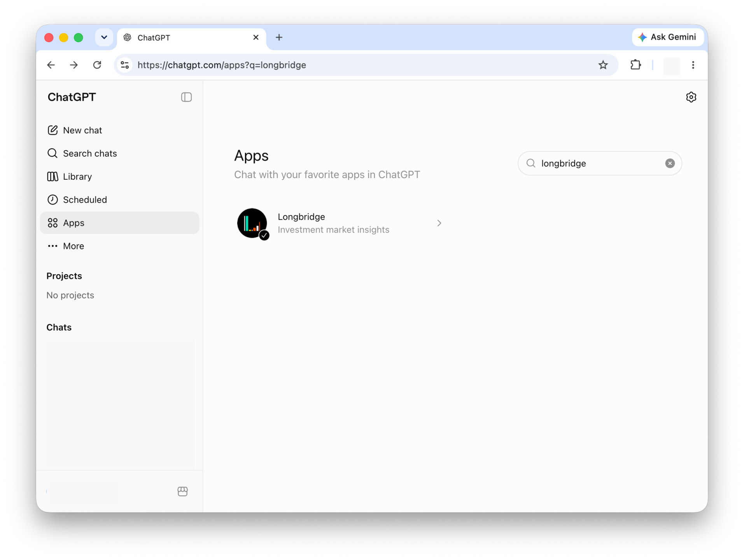Close the ChatGPT tab
744x560 pixels.
click(256, 37)
